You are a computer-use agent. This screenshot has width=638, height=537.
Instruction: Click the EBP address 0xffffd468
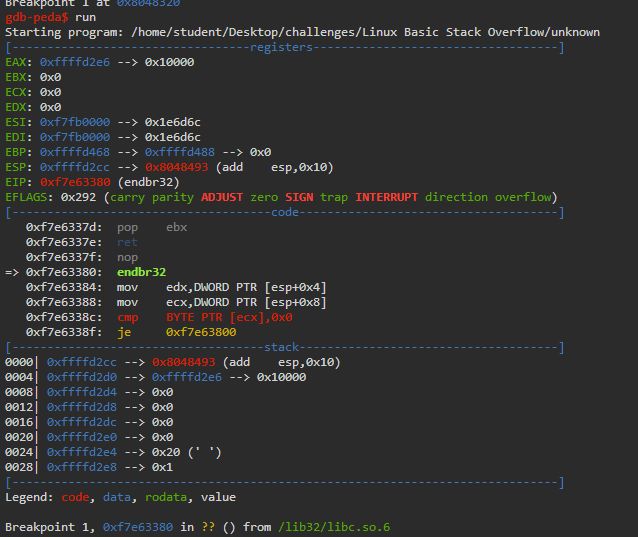click(x=75, y=152)
